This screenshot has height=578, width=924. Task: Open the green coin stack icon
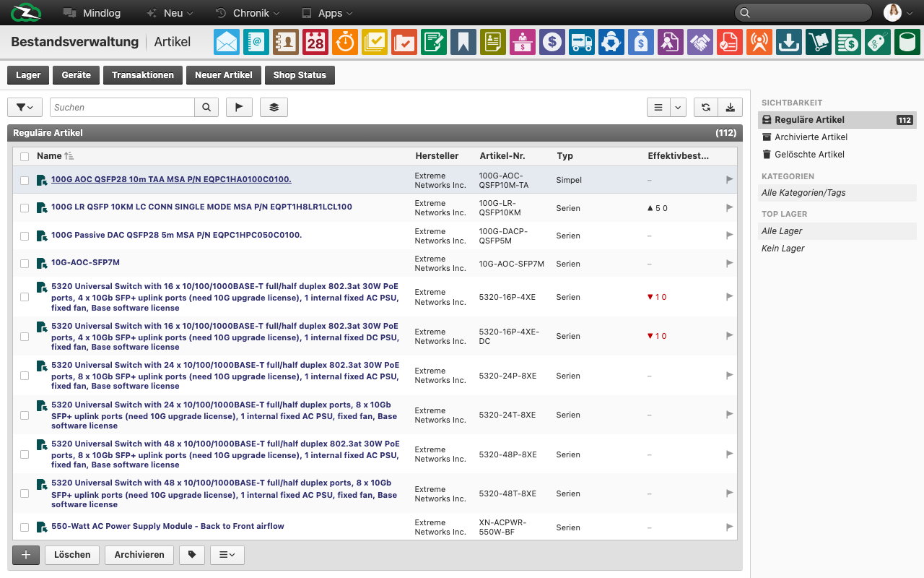[848, 42]
